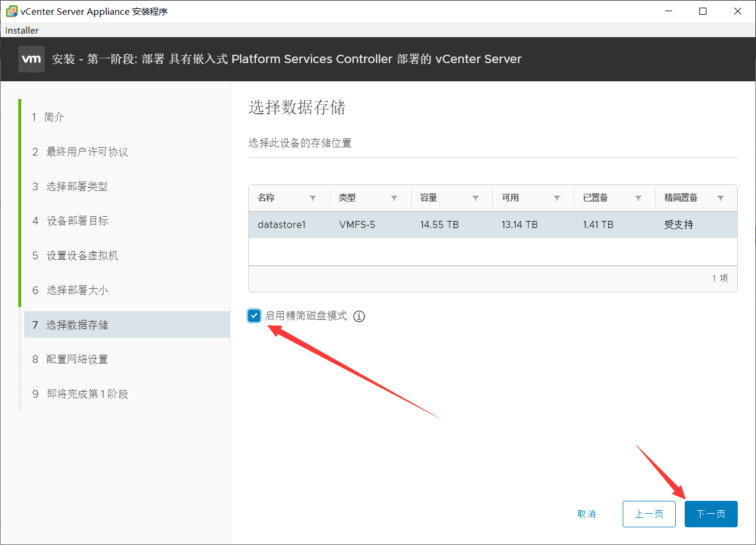
Task: Sort by the 名称 column header
Action: click(x=267, y=198)
